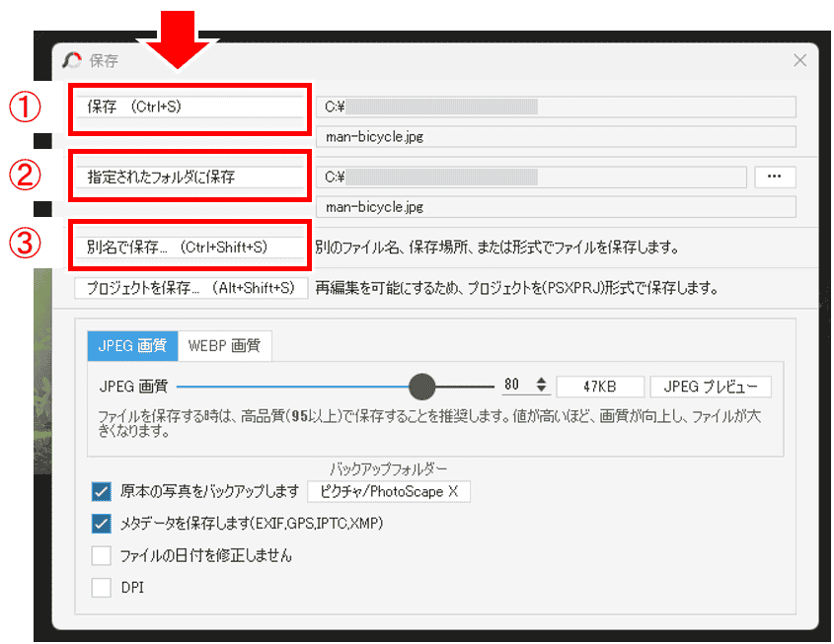Click 別名で保存... (Ctrl+Shift+S) button
The width and height of the screenshot is (834, 644).
[x=190, y=248]
